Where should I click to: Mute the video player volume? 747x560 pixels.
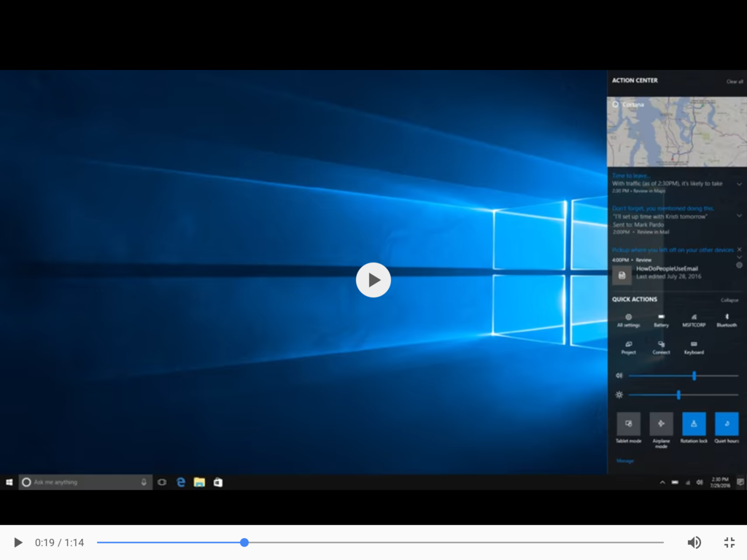coord(694,542)
